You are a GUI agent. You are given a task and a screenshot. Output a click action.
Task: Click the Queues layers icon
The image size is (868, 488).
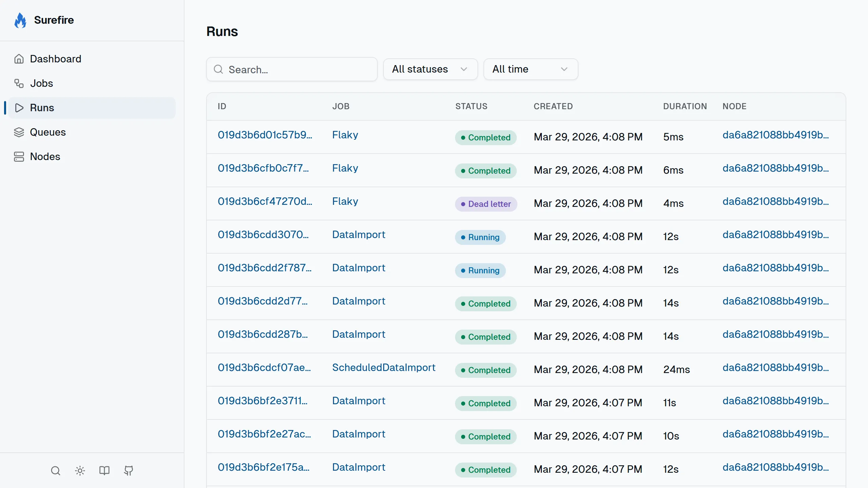[19, 132]
